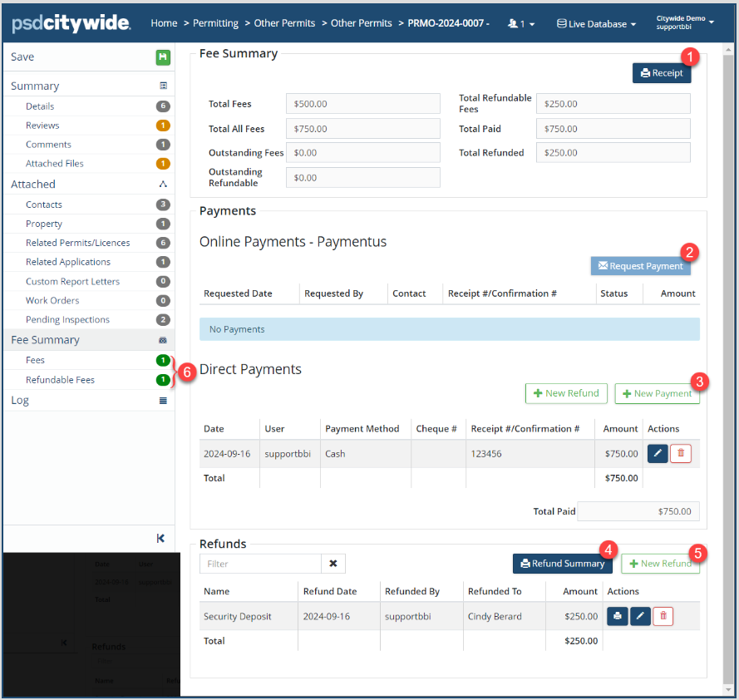Click the Total Refunded field
Viewport: 739px width, 700px height.
(x=613, y=153)
